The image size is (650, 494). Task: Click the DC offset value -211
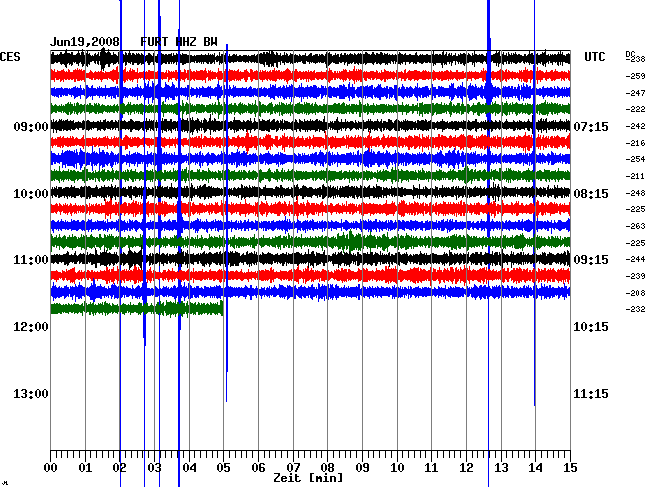tap(635, 177)
